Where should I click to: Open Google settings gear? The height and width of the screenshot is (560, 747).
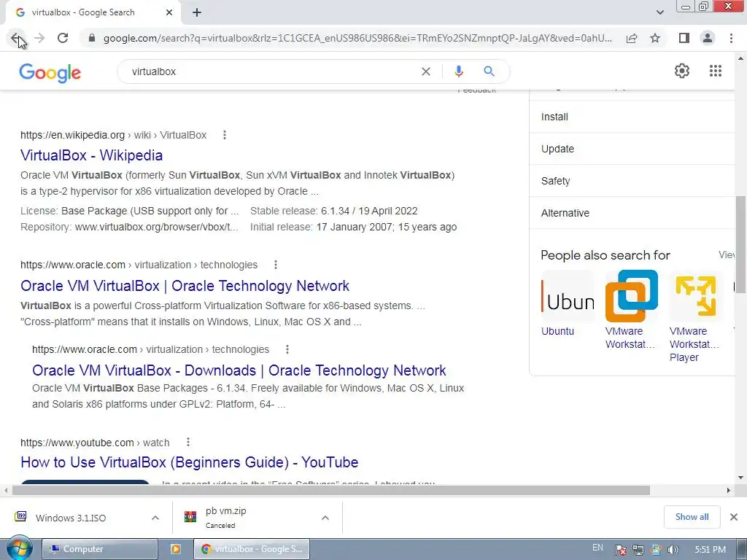[682, 71]
